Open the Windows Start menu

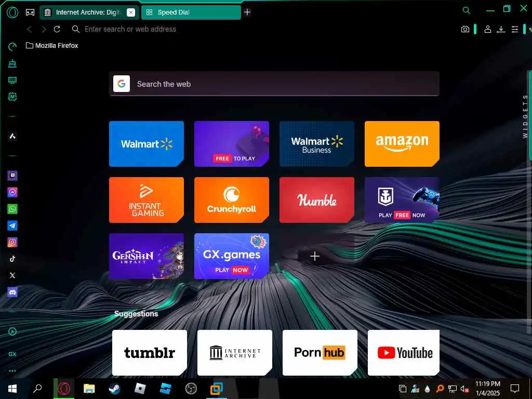pos(12,389)
